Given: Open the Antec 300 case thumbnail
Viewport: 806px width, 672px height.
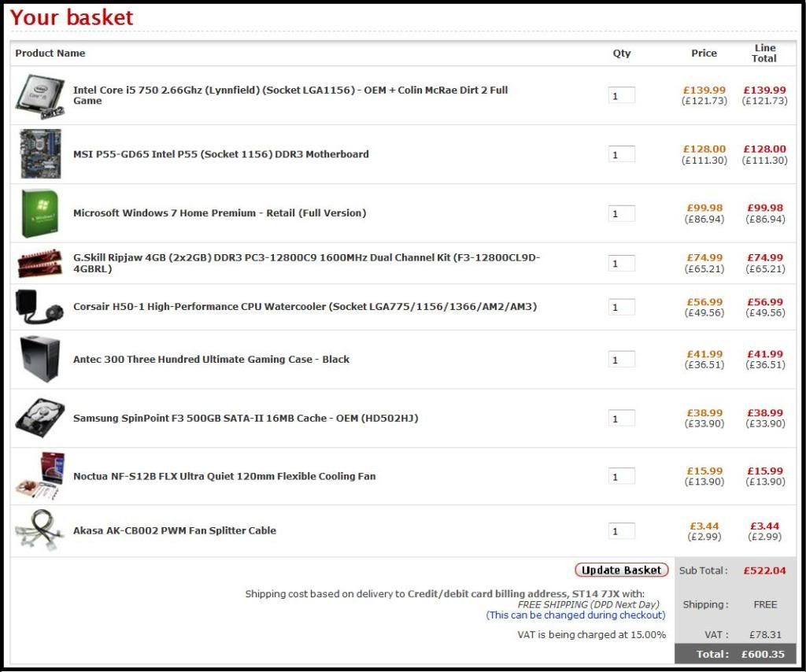Looking at the screenshot, I should pyautogui.click(x=39, y=359).
